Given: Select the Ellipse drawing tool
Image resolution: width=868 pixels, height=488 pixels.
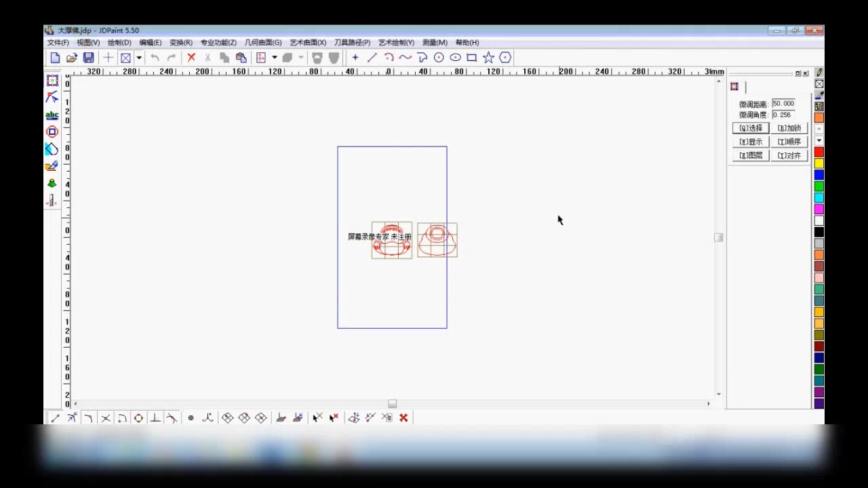Looking at the screenshot, I should (455, 58).
